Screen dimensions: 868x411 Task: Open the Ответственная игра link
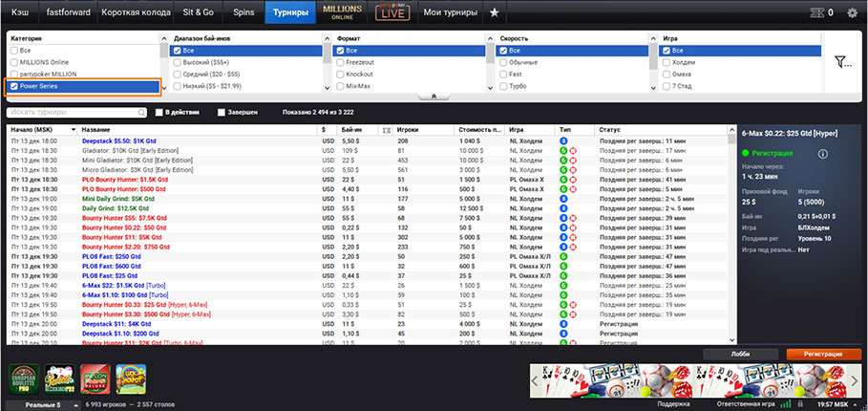[745, 404]
